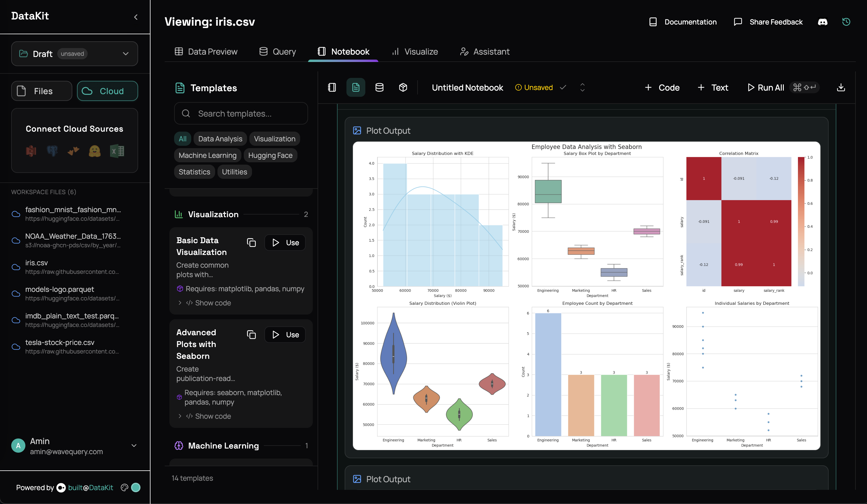Click the Discord icon in header
The image size is (867, 504).
822,22
